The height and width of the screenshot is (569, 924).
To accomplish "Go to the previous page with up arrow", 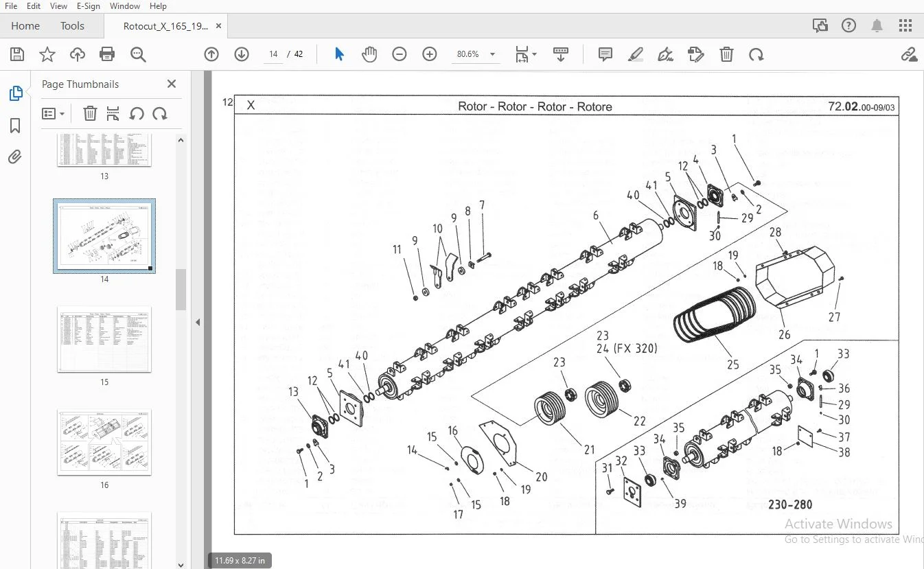I will point(211,54).
